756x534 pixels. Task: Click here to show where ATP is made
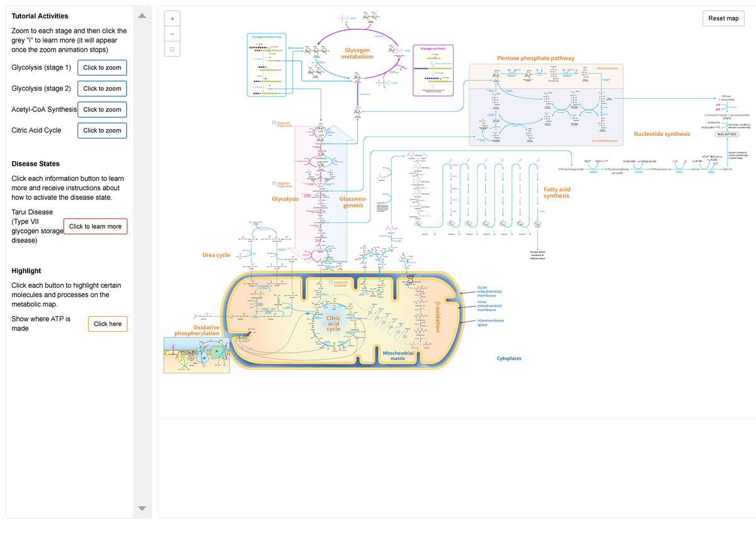107,324
